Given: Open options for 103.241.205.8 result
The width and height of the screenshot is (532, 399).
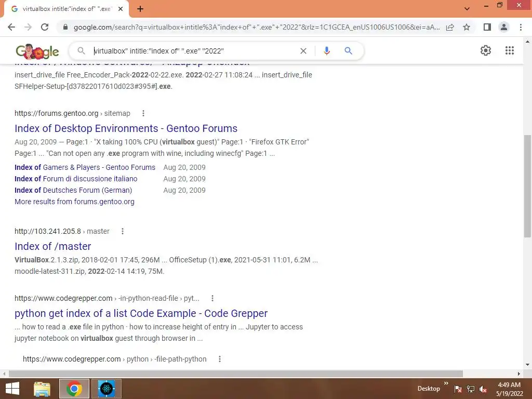Looking at the screenshot, I should [x=123, y=231].
